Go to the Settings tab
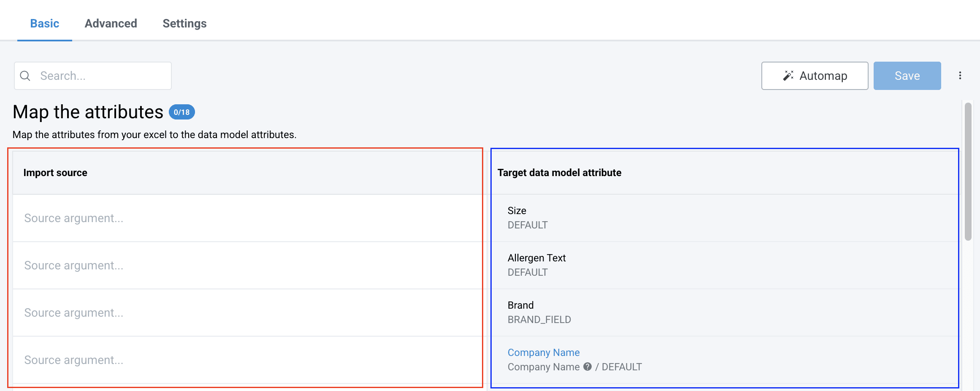The height and width of the screenshot is (391, 980). [184, 24]
